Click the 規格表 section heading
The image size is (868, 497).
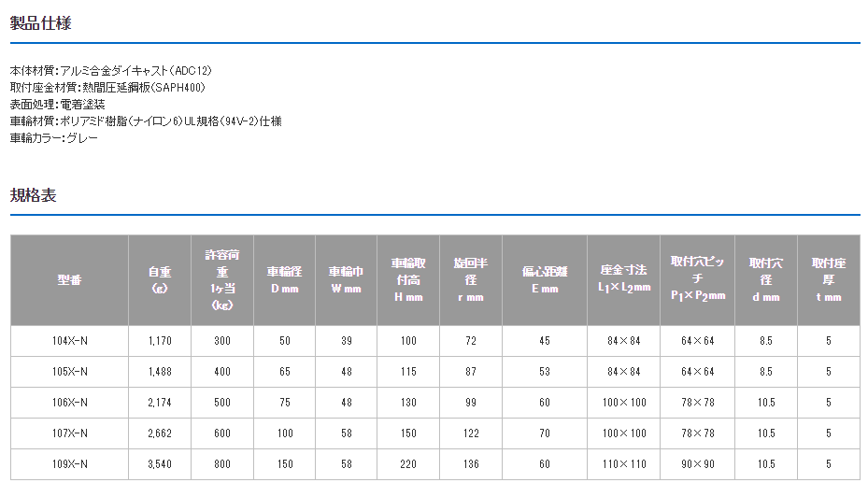point(34,195)
